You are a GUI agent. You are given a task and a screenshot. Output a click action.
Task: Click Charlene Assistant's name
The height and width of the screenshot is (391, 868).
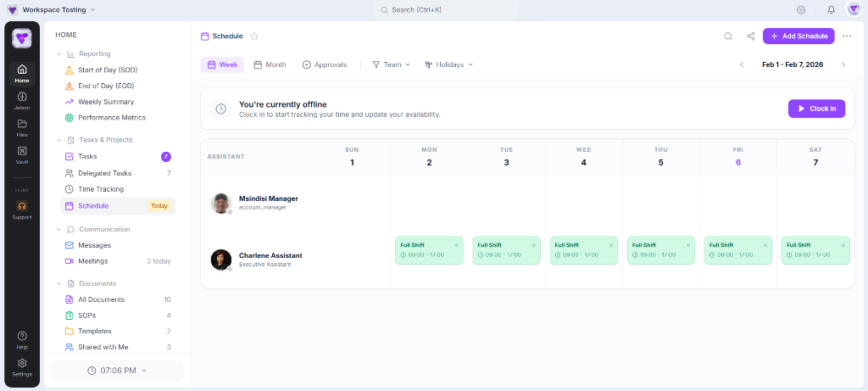(x=270, y=256)
